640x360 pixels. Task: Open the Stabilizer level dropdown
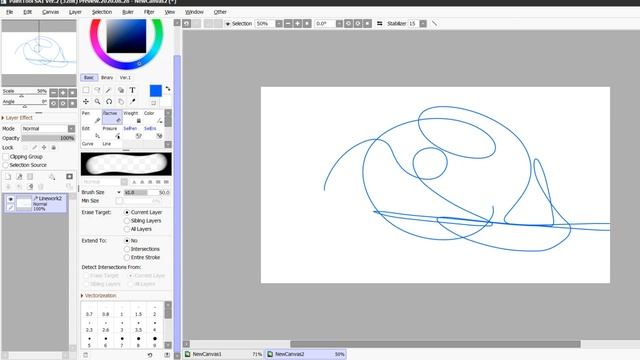423,24
